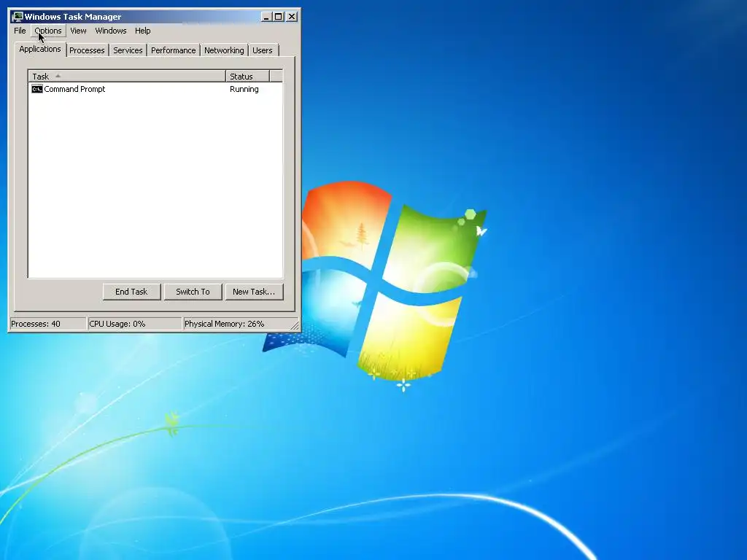Click the New Task... button
Viewport: 747px width, 560px height.
click(x=254, y=292)
